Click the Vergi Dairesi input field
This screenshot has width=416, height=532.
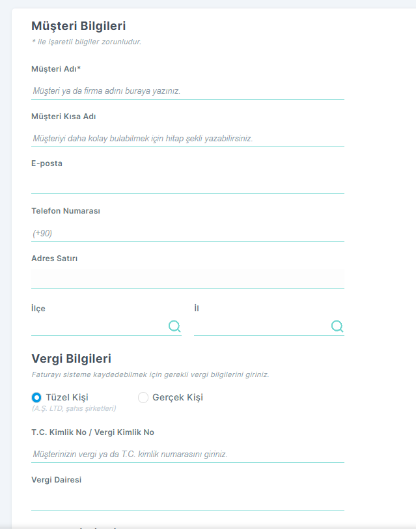pos(187,502)
